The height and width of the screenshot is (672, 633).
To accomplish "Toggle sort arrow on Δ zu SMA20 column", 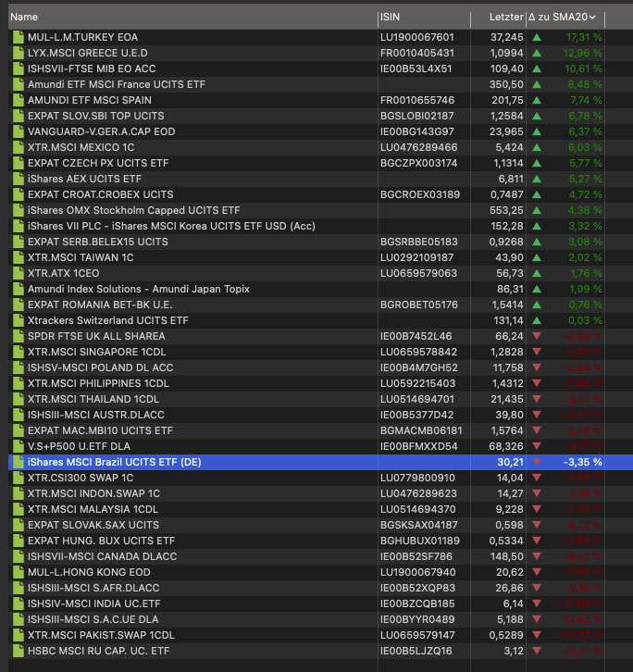I will click(x=592, y=18).
